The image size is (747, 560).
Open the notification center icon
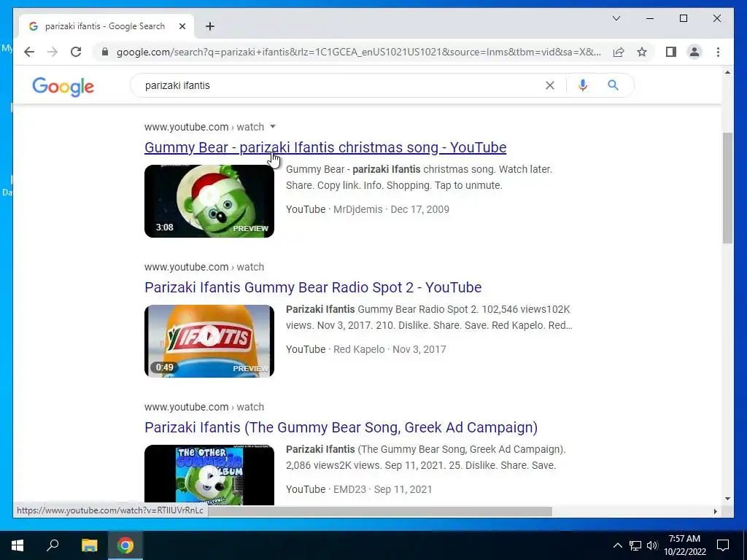point(723,545)
